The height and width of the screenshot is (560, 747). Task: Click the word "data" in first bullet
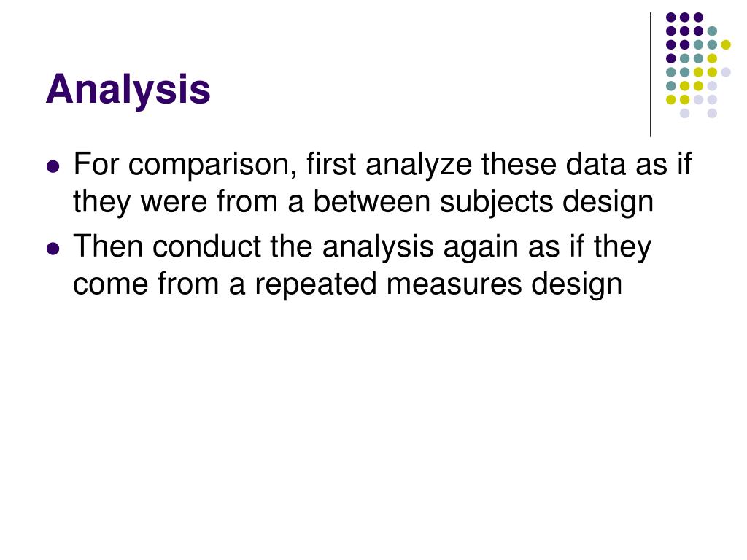point(597,164)
